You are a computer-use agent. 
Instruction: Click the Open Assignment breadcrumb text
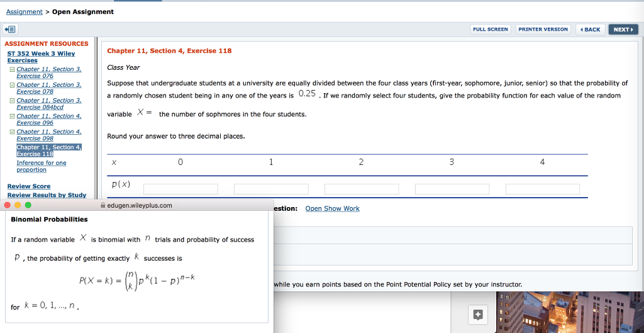coord(83,11)
